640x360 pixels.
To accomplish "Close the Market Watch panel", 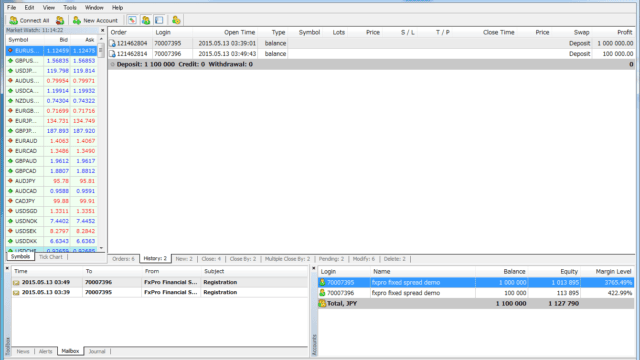I will [102, 30].
